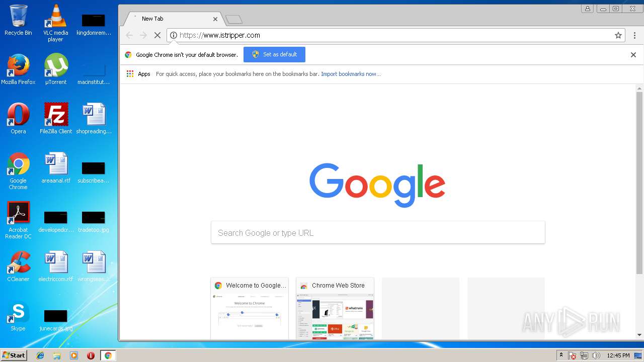Viewport: 644px width, 362px height.
Task: Open Opera from taskbar
Action: pos(91,355)
